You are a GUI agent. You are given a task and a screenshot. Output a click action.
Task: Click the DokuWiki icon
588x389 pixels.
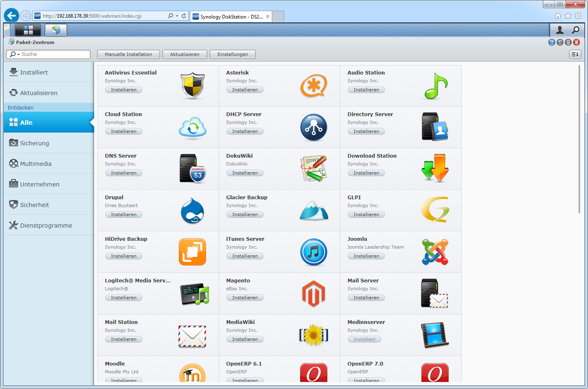(x=314, y=169)
